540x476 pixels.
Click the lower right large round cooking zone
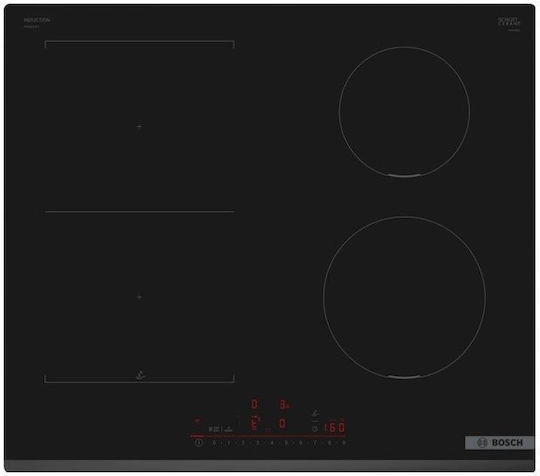pyautogui.click(x=405, y=297)
